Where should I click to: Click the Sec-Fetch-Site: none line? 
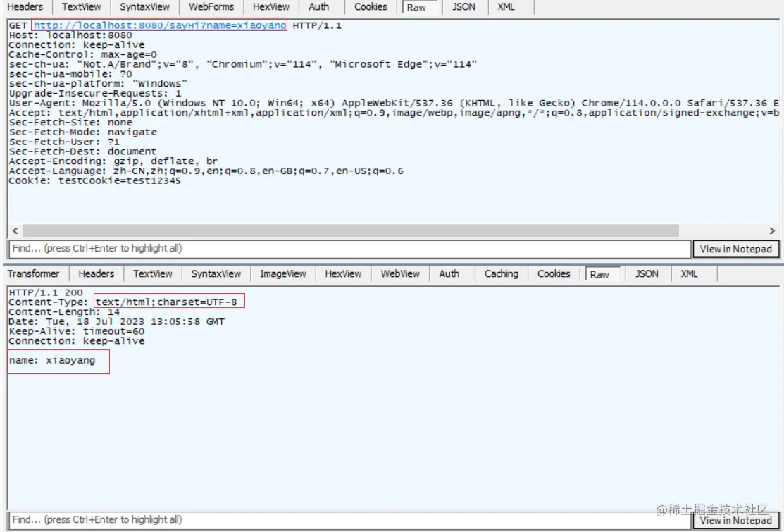pos(70,123)
